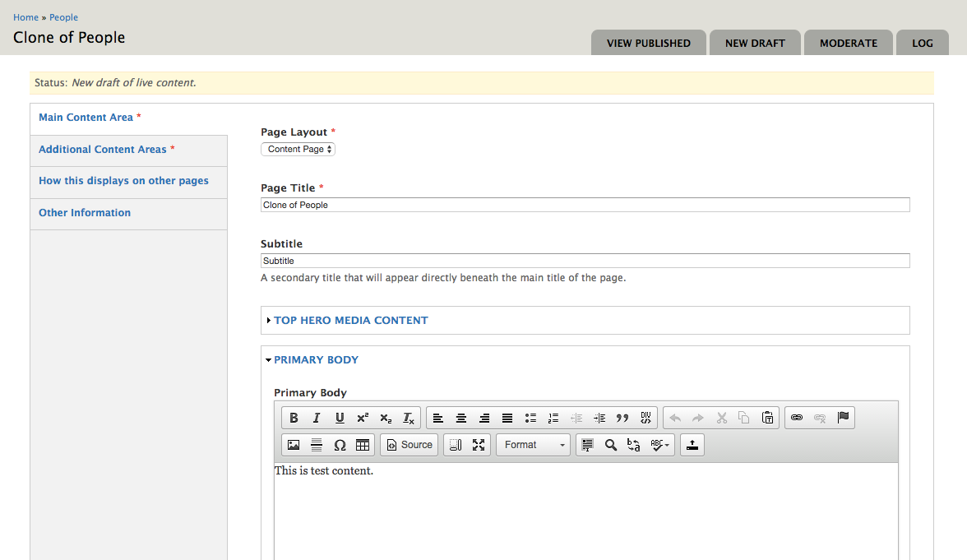Switch to the Moderate tab
This screenshot has height=560, width=967.
[848, 43]
